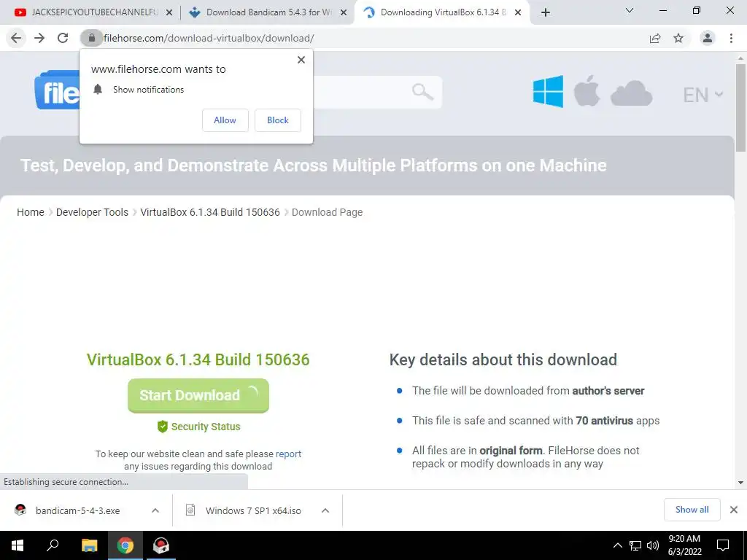Image resolution: width=747 pixels, height=560 pixels.
Task: Open bandicam-5-4-3.exe from downloads bar
Action: pos(77,510)
